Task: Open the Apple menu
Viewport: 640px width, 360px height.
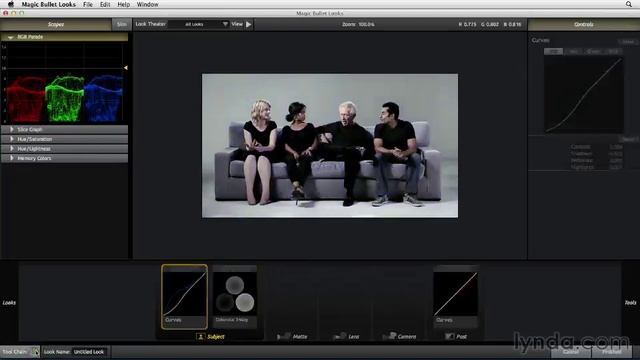Action: click(11, 4)
